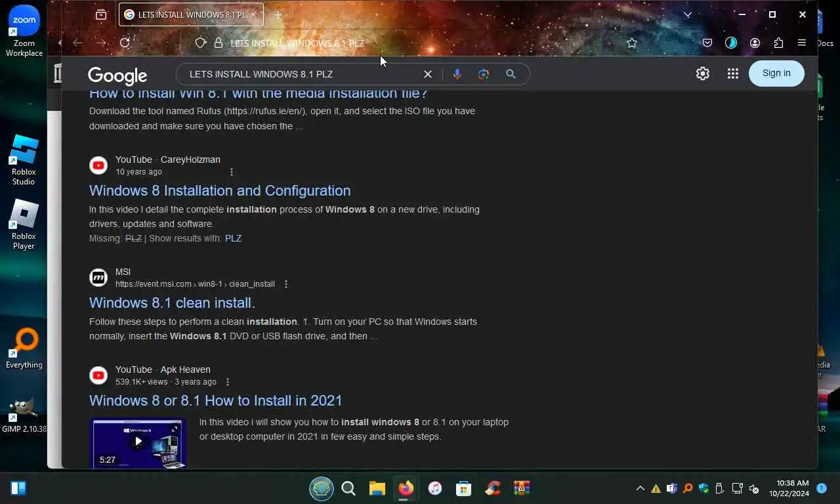This screenshot has width=840, height=504.
Task: Open the Google apps grid
Action: coord(733,73)
